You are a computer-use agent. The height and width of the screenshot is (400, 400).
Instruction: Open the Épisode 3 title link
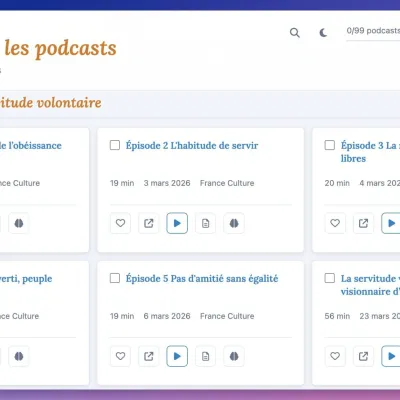[370, 152]
